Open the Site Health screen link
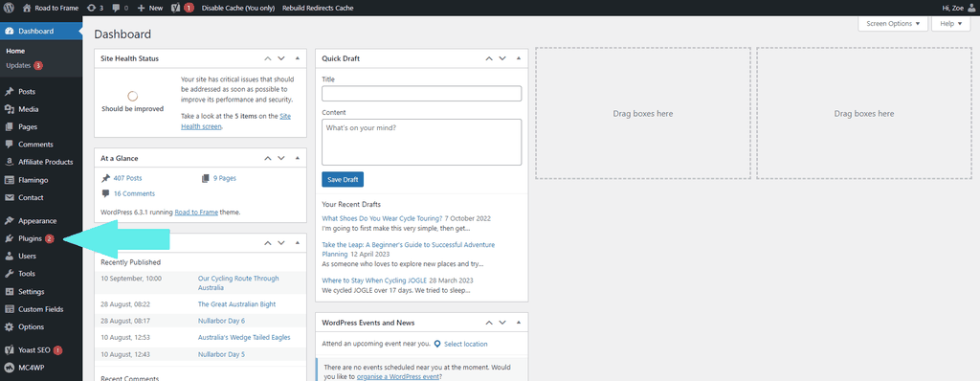Viewport: 980px width, 381px height. [x=236, y=121]
